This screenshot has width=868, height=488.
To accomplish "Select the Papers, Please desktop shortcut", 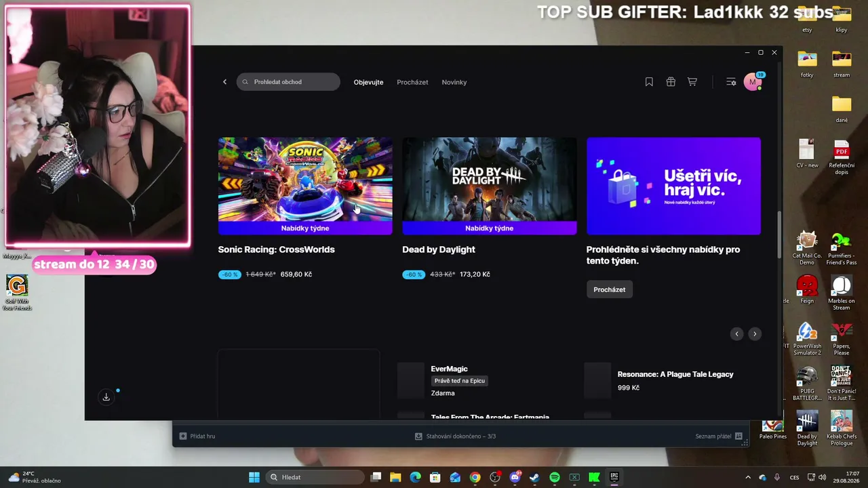I will click(x=842, y=339).
